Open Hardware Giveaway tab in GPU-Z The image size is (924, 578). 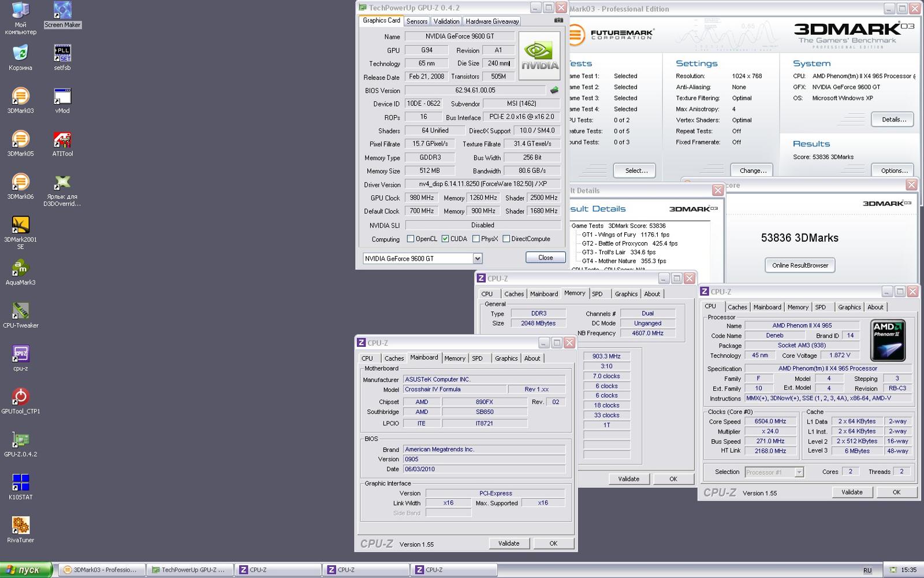pyautogui.click(x=492, y=21)
